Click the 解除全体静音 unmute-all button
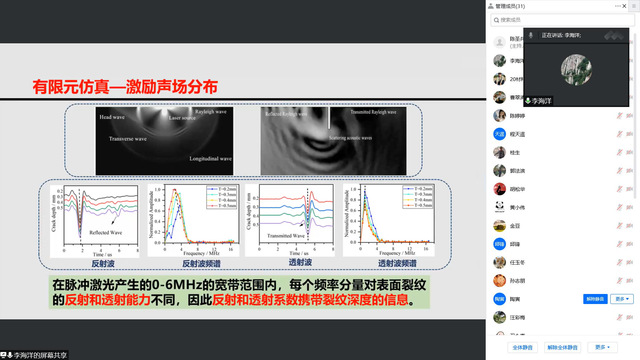Viewport: 640px width, 360px height. tap(562, 347)
